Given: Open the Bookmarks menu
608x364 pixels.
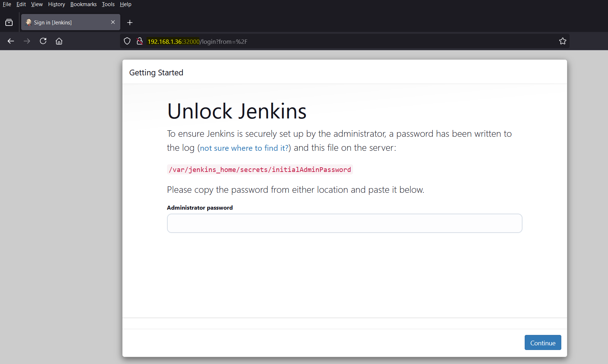Looking at the screenshot, I should pos(84,4).
